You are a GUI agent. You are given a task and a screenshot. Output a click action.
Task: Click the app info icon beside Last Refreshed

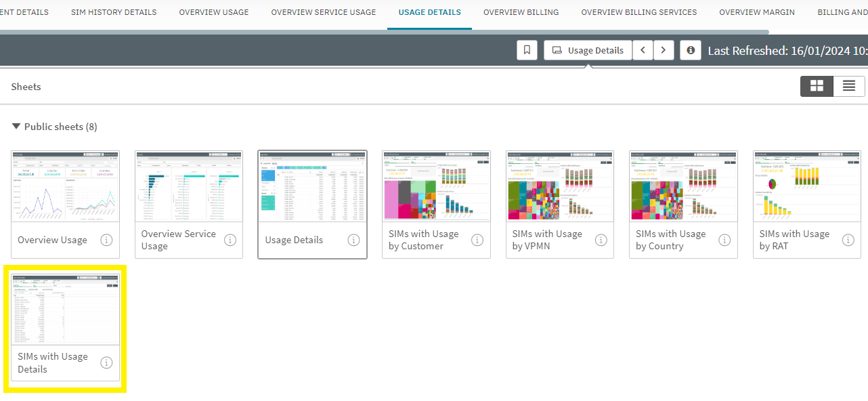point(690,50)
